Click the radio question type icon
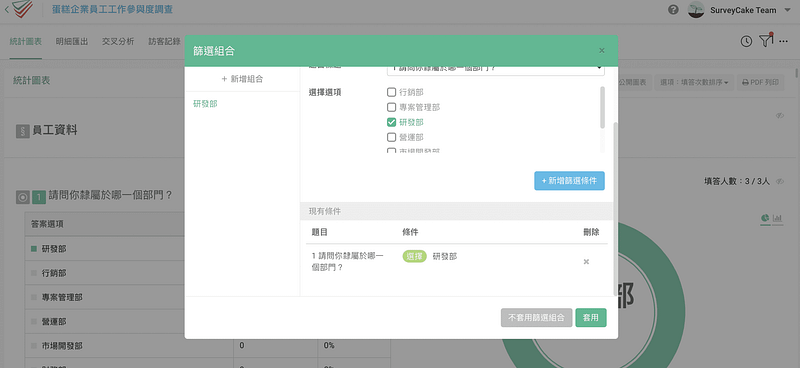This screenshot has width=800, height=368. (22, 197)
